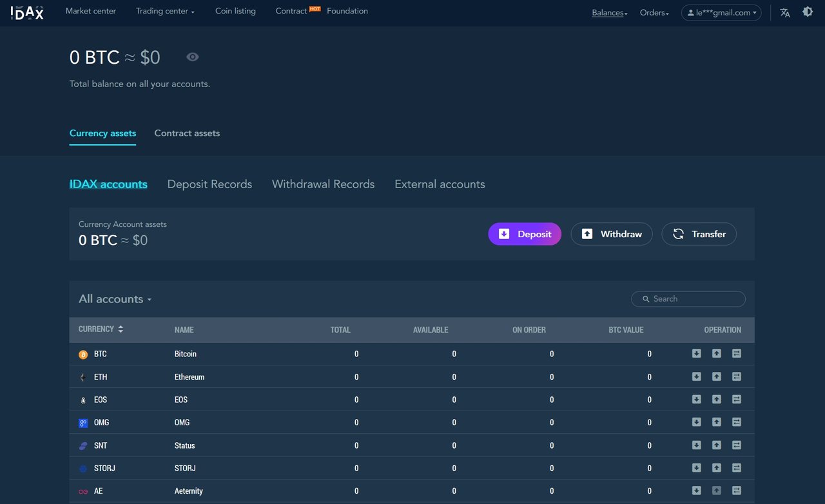The image size is (825, 504).
Task: Open Coin listing page
Action: point(235,11)
